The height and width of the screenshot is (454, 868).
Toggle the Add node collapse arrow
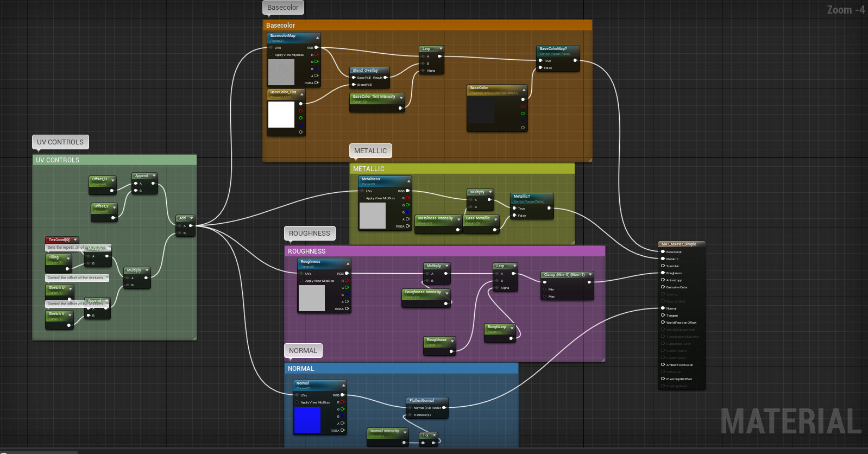(x=191, y=218)
